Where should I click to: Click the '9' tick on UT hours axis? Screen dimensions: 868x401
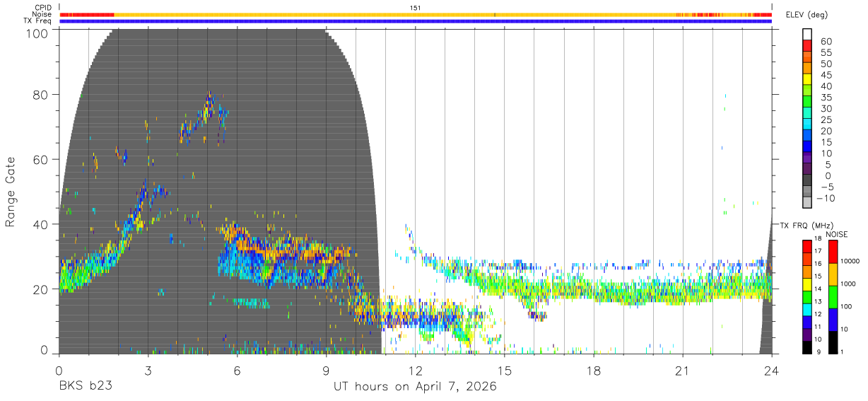point(327,370)
